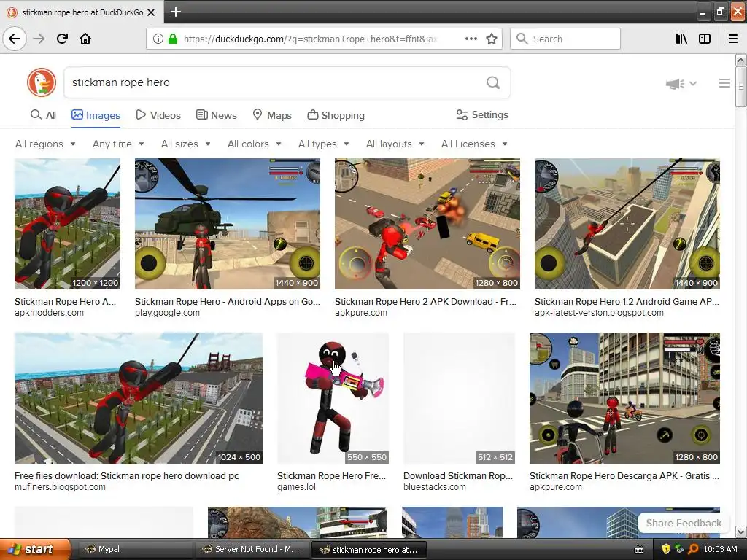The width and height of the screenshot is (747, 560).
Task: Open the Library bookshelf icon
Action: point(681,39)
